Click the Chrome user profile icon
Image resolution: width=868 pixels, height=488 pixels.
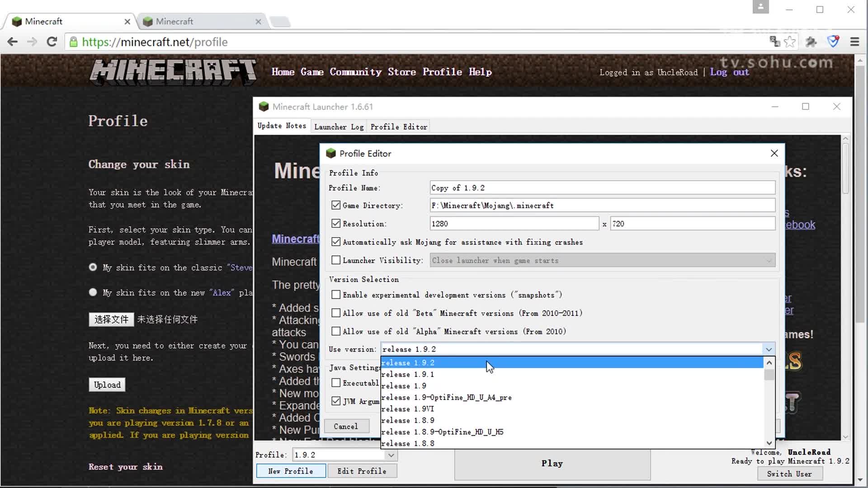point(760,7)
